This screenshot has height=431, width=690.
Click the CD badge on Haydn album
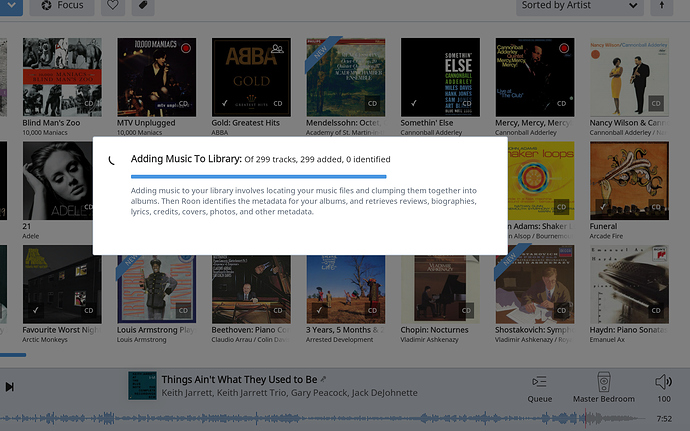click(x=656, y=310)
